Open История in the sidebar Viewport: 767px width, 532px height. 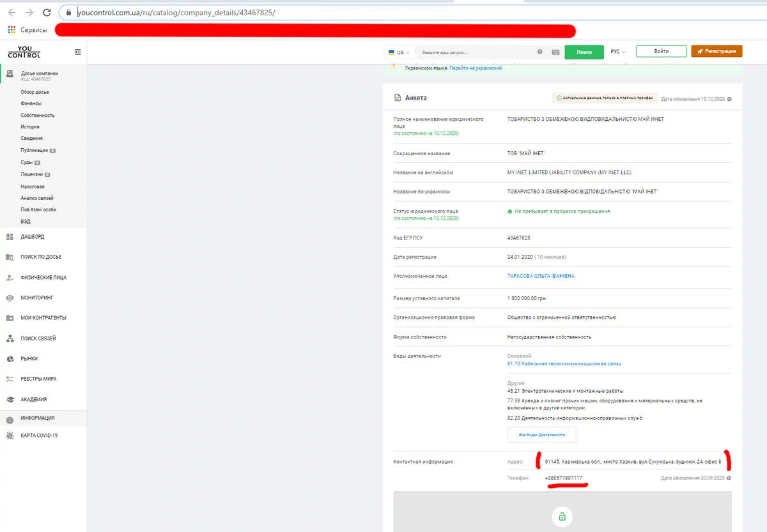(30, 127)
